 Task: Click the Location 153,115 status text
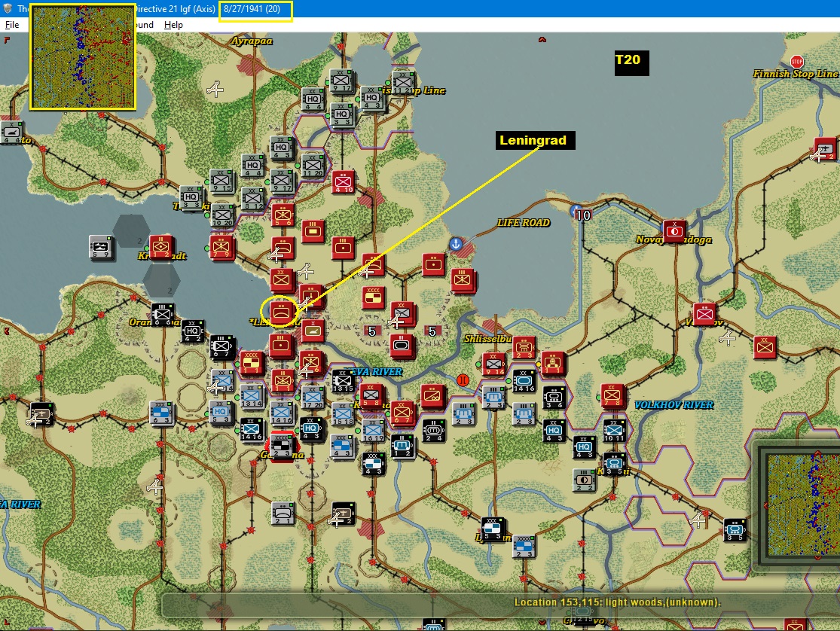pos(617,602)
